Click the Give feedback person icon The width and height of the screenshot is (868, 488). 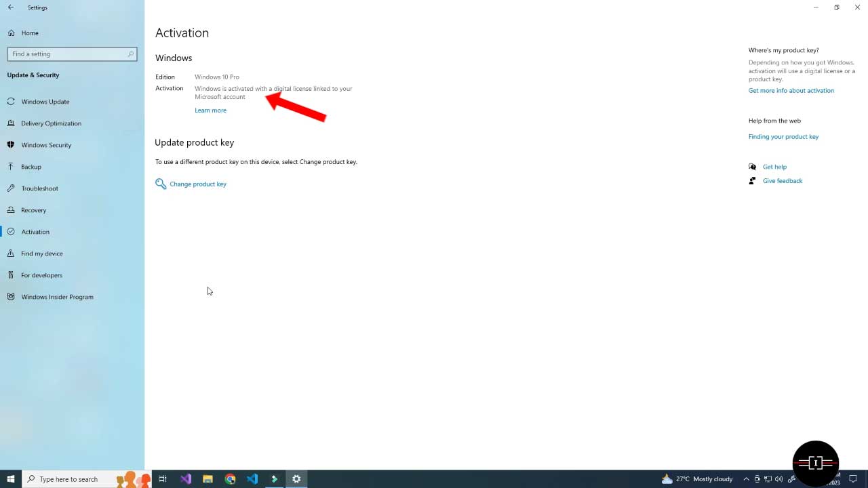click(x=752, y=181)
